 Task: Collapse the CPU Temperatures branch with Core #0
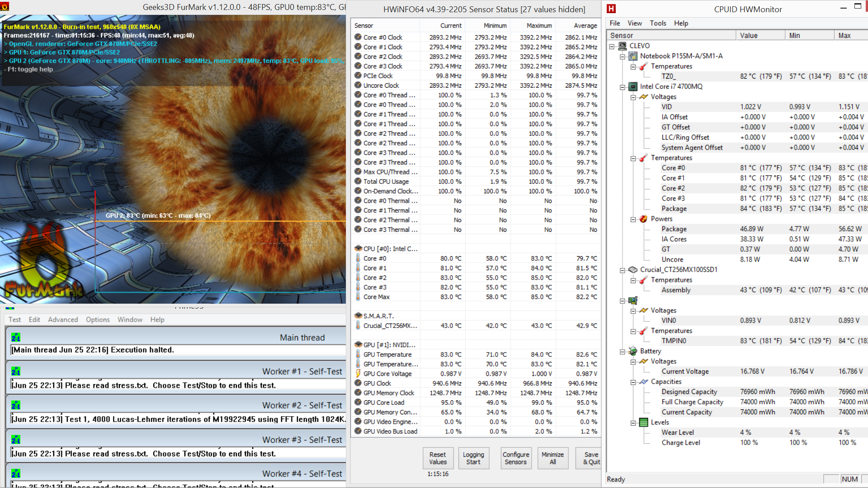[x=633, y=158]
